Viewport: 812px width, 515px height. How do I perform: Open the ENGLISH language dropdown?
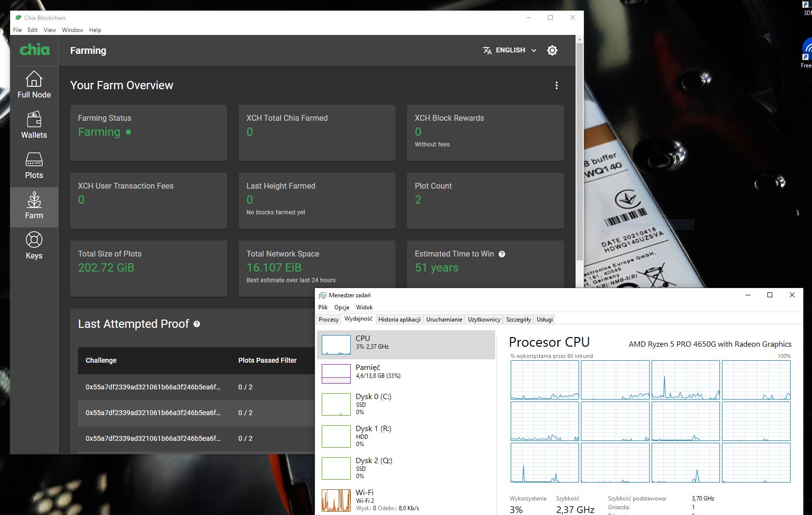point(510,50)
